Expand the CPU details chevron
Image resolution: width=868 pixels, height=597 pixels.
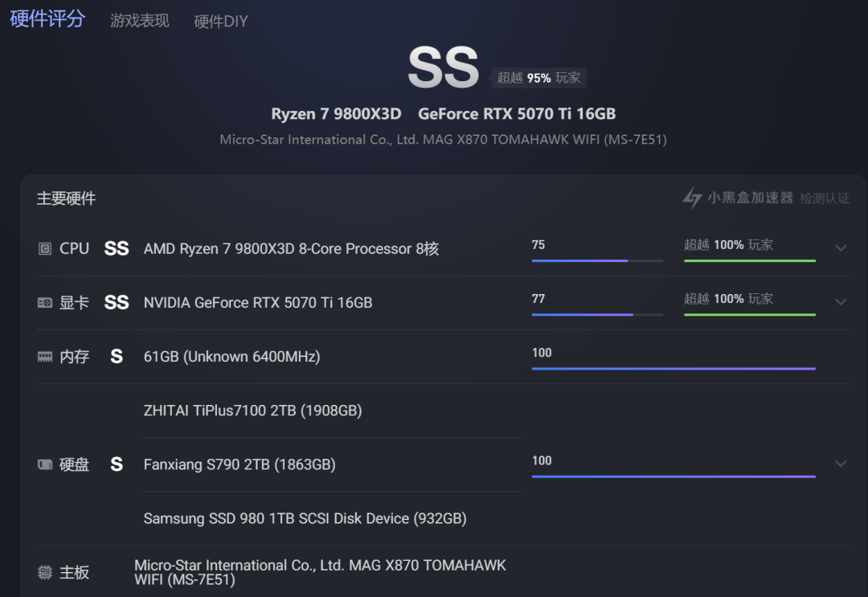pyautogui.click(x=841, y=247)
